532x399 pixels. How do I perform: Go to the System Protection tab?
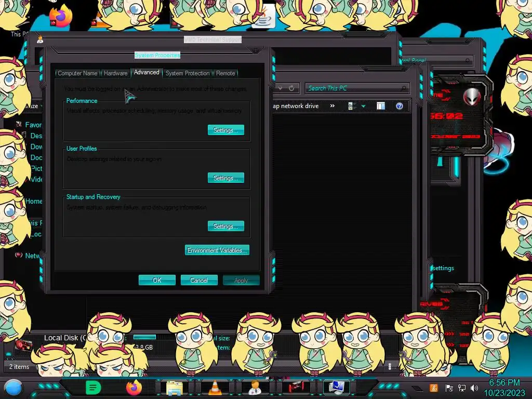tap(187, 73)
